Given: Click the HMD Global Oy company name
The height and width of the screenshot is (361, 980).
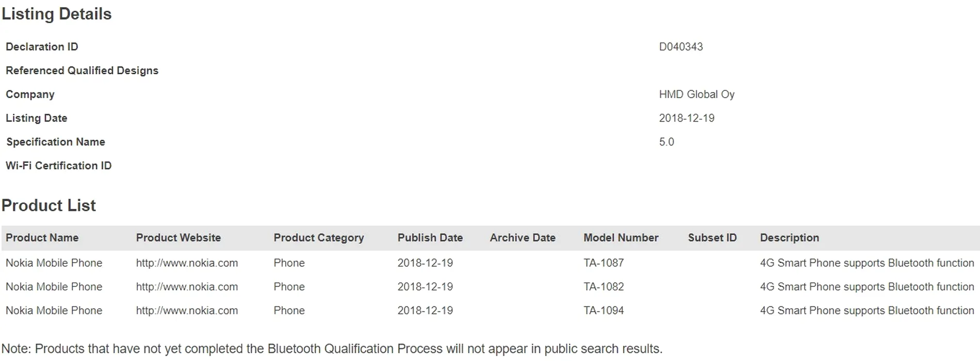Looking at the screenshot, I should point(696,94).
